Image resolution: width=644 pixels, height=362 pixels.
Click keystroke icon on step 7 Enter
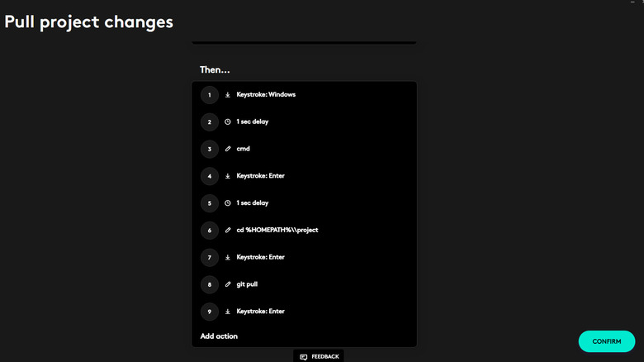pos(228,257)
